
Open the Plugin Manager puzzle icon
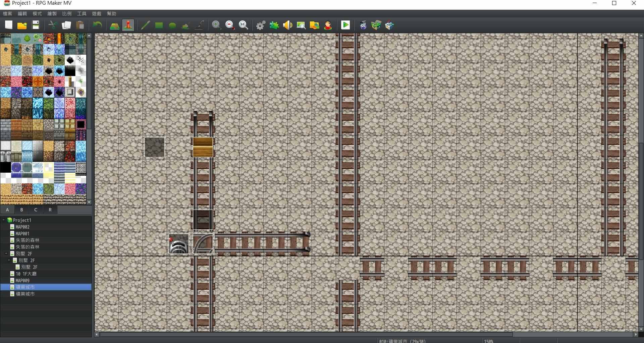point(274,25)
